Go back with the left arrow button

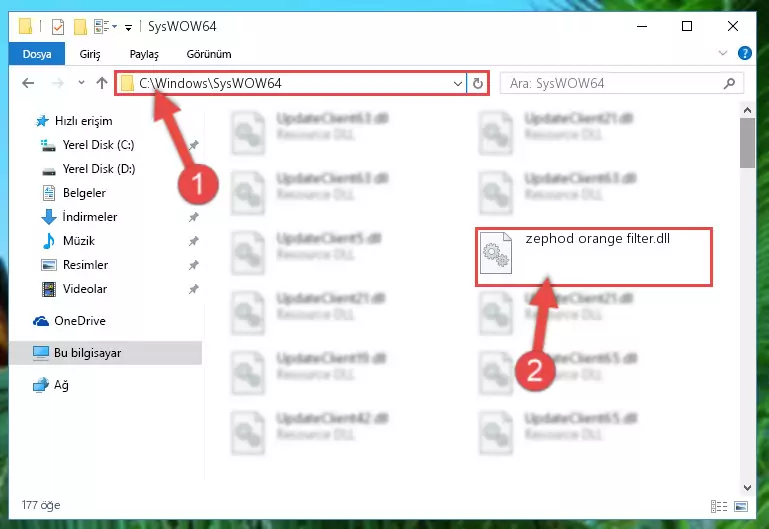click(x=28, y=83)
